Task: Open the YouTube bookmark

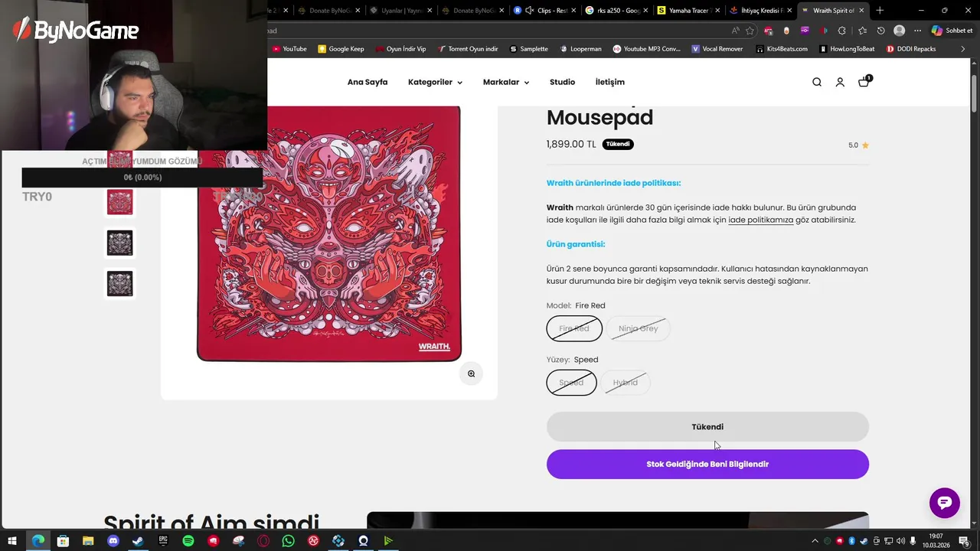Action: [x=289, y=49]
